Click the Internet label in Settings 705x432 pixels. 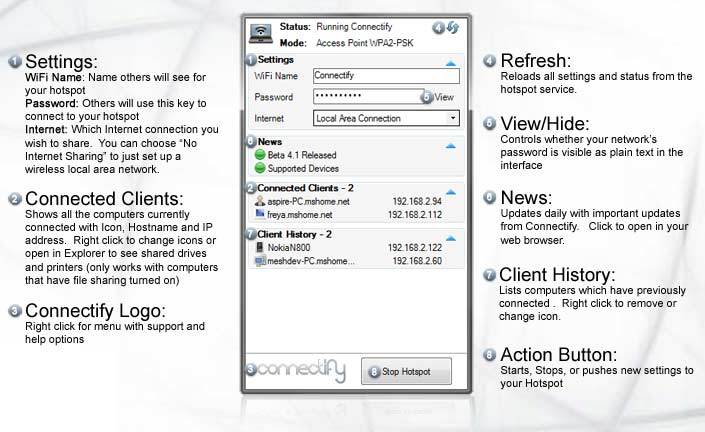(269, 118)
